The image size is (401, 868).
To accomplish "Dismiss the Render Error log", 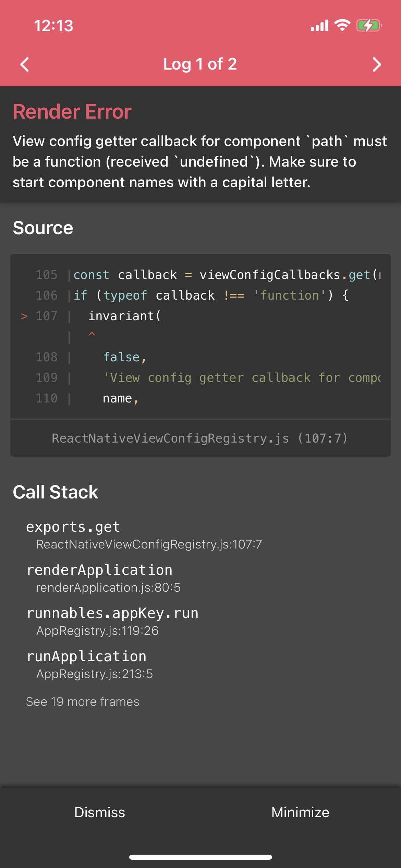I will [x=100, y=812].
